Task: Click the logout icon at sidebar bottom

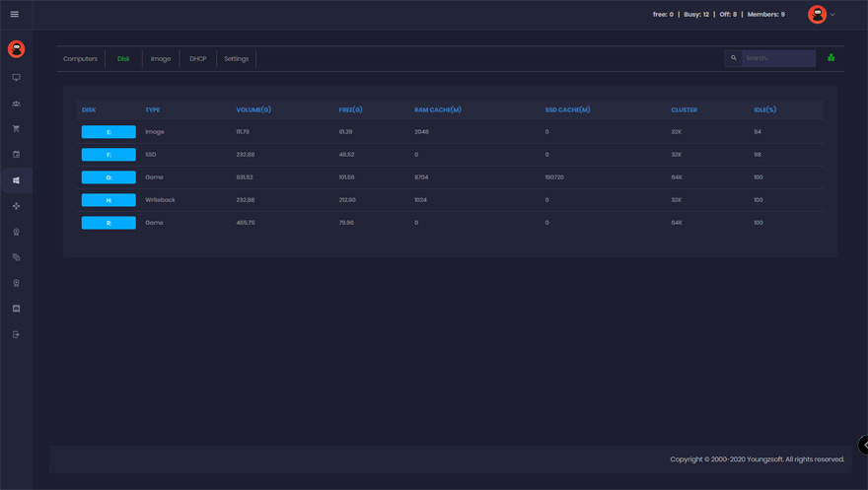Action: coord(16,335)
